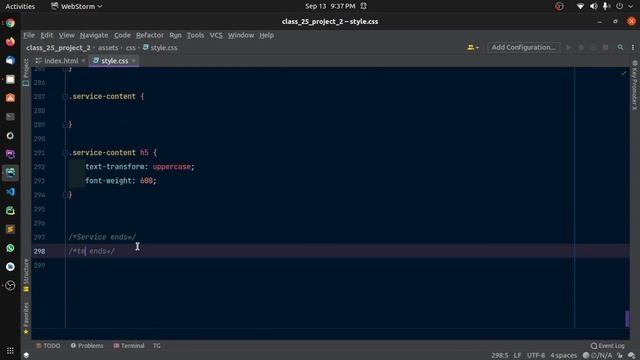Open the Run menu
This screenshot has width=640, height=360.
175,35
